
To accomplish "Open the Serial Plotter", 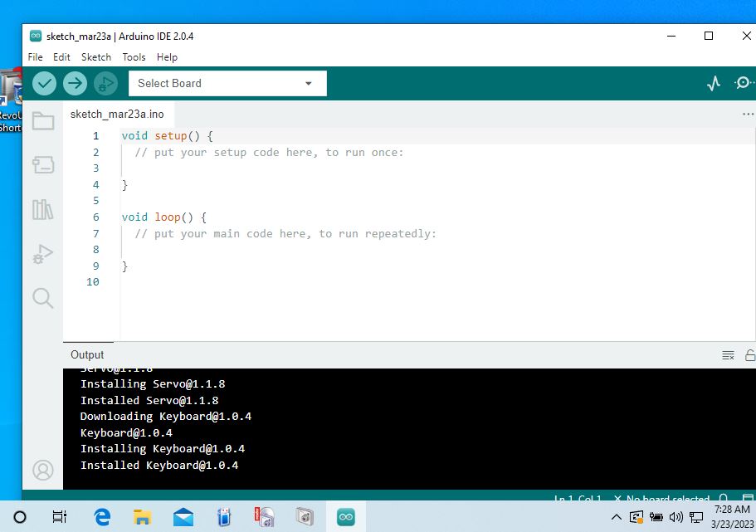I will [714, 84].
